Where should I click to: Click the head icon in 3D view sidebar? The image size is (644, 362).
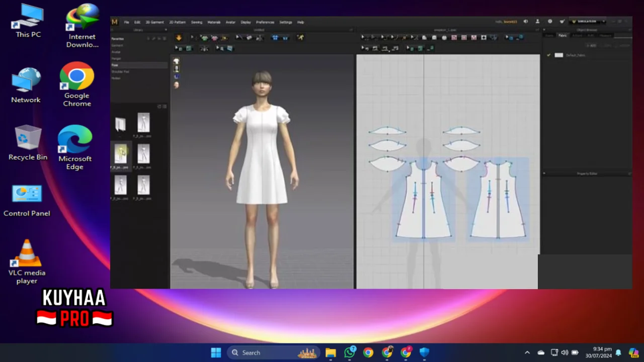(176, 85)
